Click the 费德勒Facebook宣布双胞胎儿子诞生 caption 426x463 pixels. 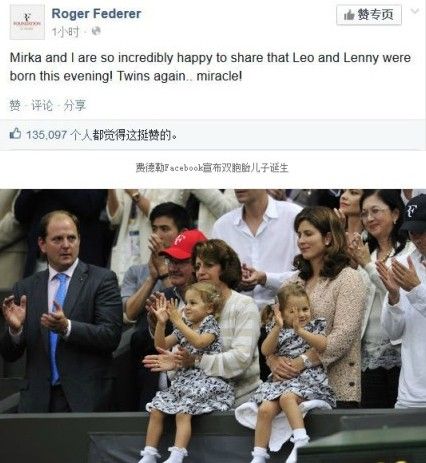click(x=212, y=167)
